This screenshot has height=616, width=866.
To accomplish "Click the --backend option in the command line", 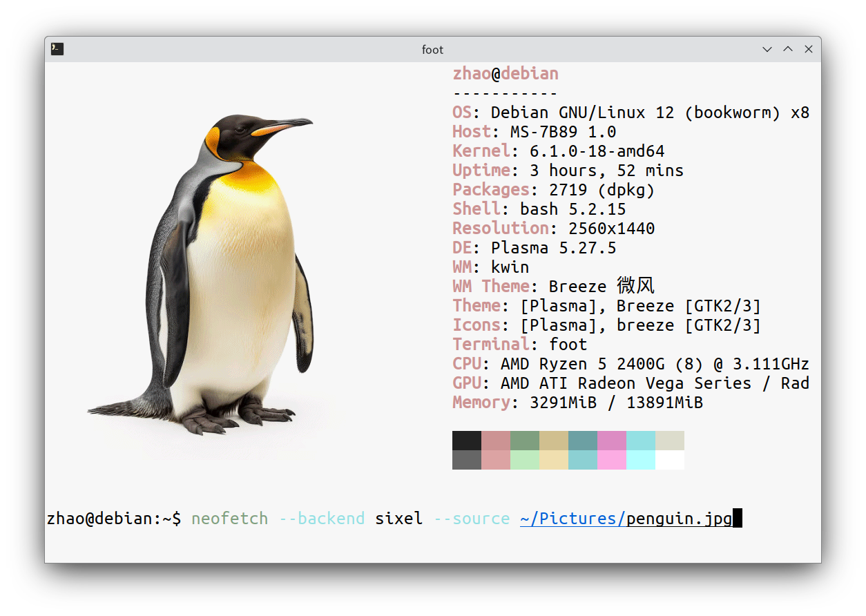I will click(322, 518).
